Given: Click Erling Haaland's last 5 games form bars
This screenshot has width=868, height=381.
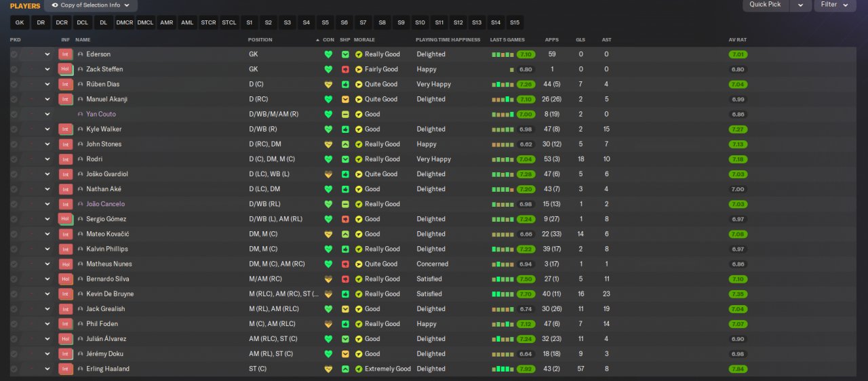Looking at the screenshot, I should [502, 369].
